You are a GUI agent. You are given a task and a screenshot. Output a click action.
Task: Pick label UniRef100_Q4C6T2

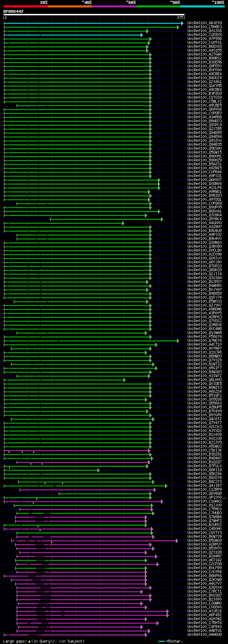tap(204, 419)
